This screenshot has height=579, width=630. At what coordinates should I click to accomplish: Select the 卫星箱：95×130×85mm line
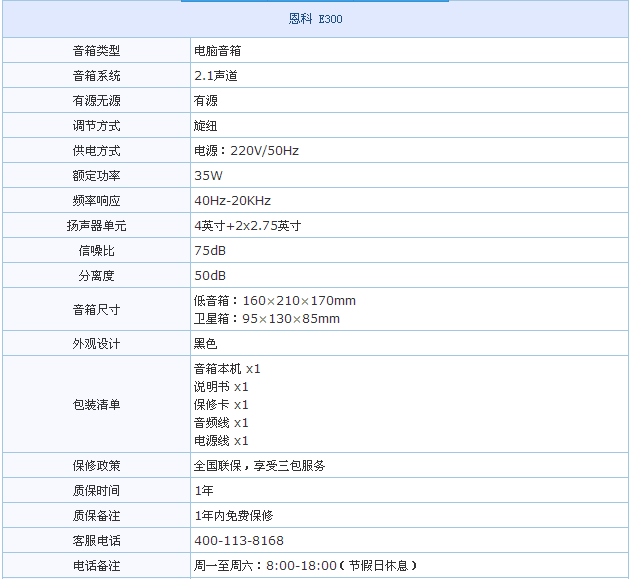click(267, 319)
